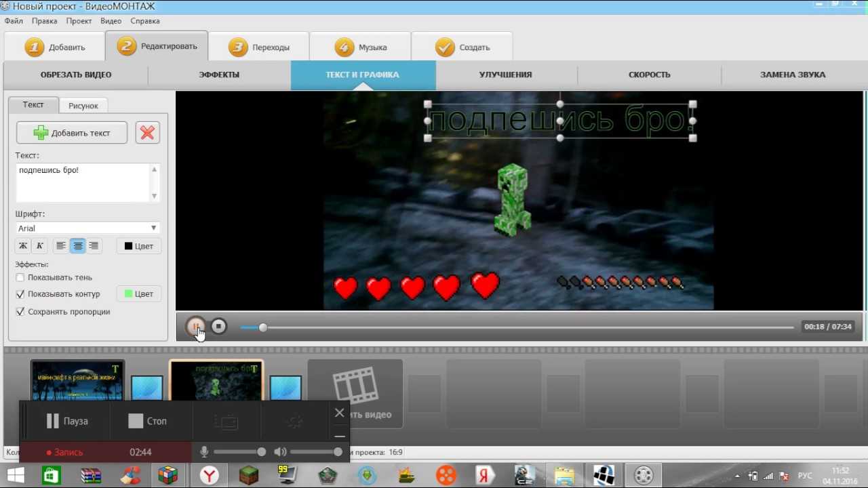Open the green Store taskbar icon
This screenshot has width=868, height=488.
click(x=52, y=475)
